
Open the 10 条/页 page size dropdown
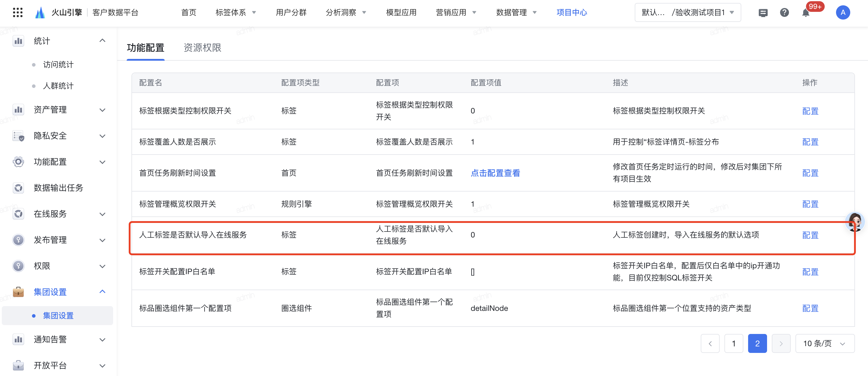(x=824, y=343)
